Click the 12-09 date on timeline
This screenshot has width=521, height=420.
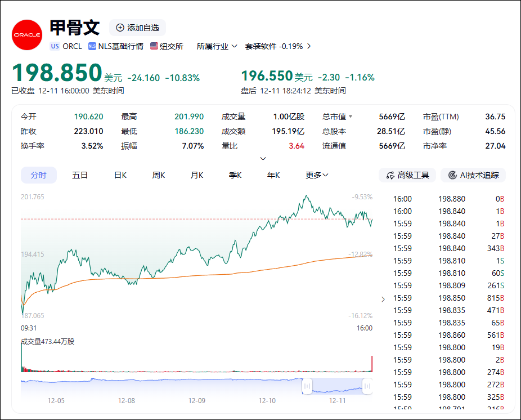pyautogui.click(x=197, y=401)
